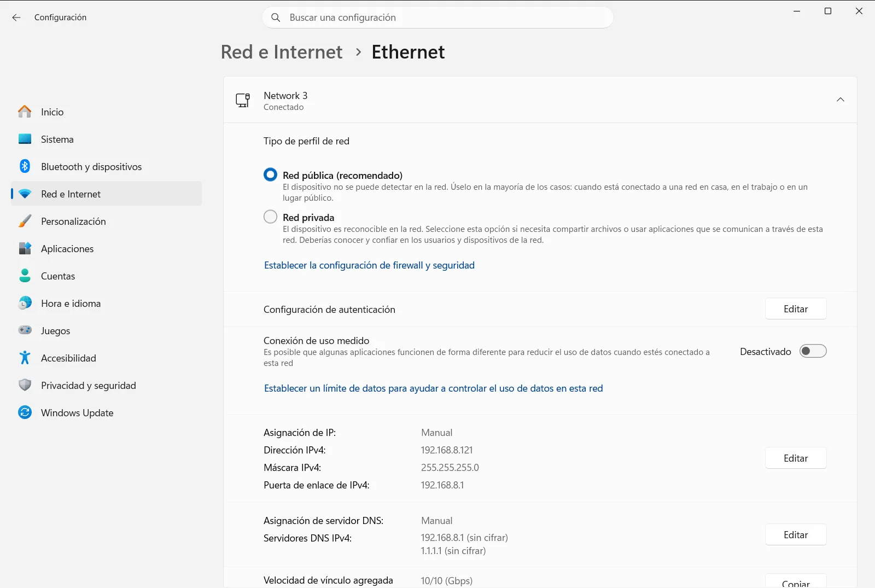Select the Red privada radio button
Image resolution: width=875 pixels, height=588 pixels.
(x=270, y=217)
